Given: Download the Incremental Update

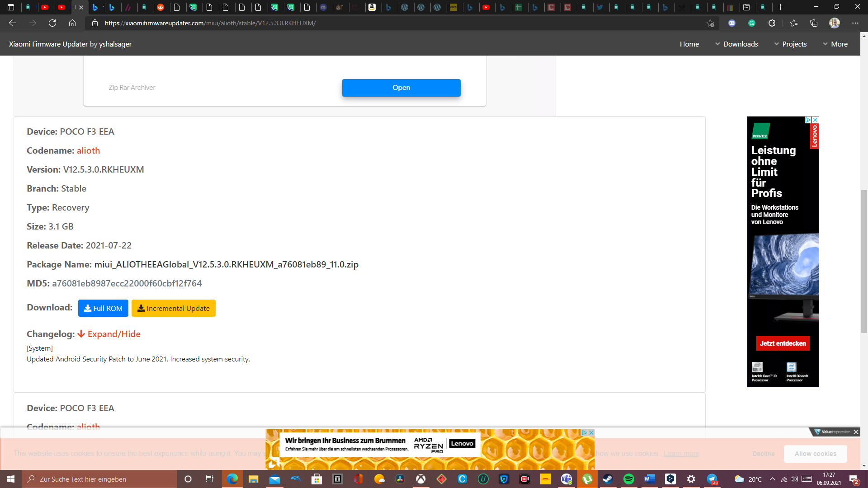Looking at the screenshot, I should point(173,308).
